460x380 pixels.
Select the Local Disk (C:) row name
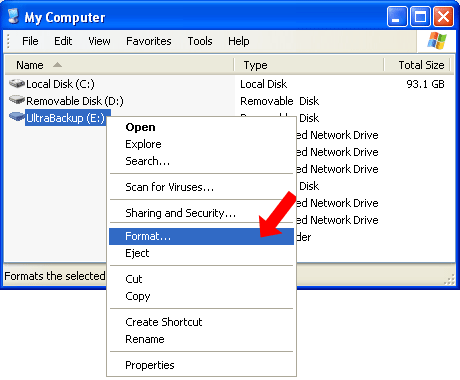pyautogui.click(x=60, y=84)
